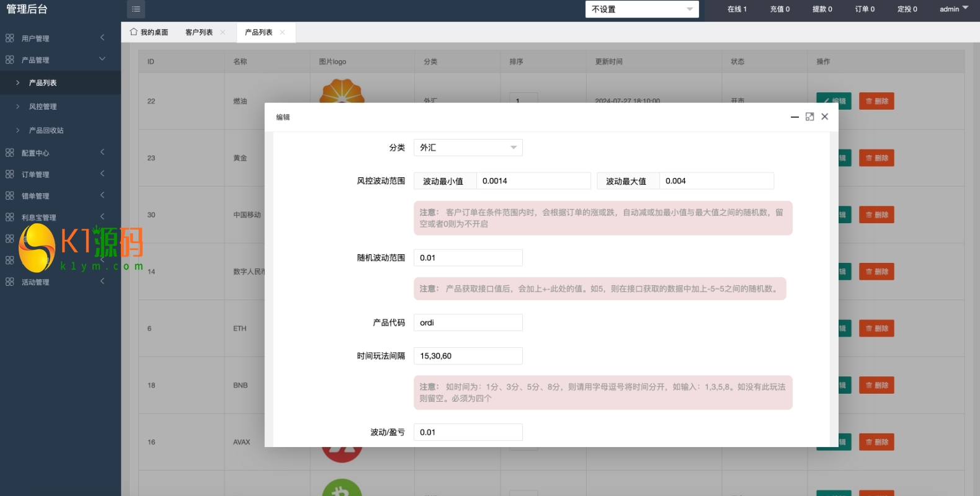Close the 产品列表 tab with its X

coord(282,32)
